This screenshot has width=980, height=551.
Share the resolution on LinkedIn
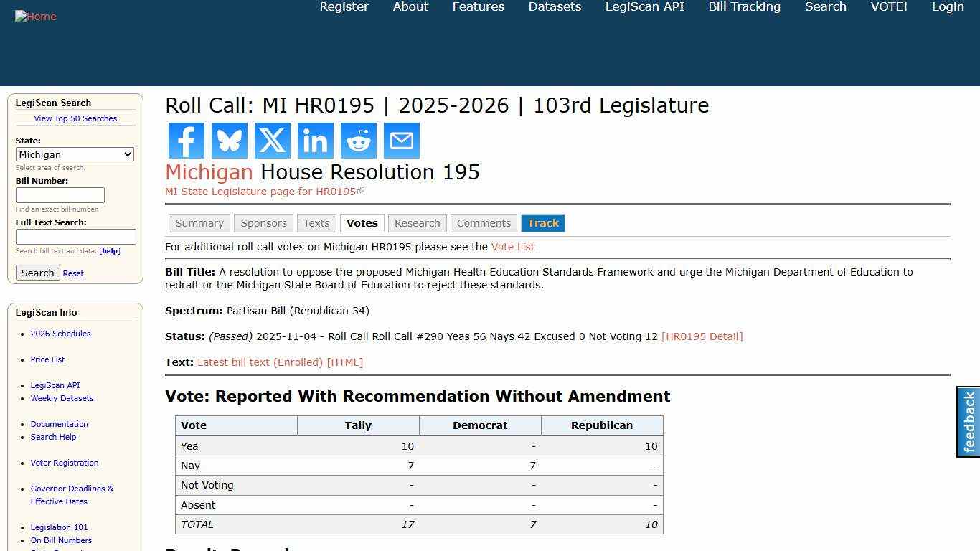pyautogui.click(x=315, y=141)
